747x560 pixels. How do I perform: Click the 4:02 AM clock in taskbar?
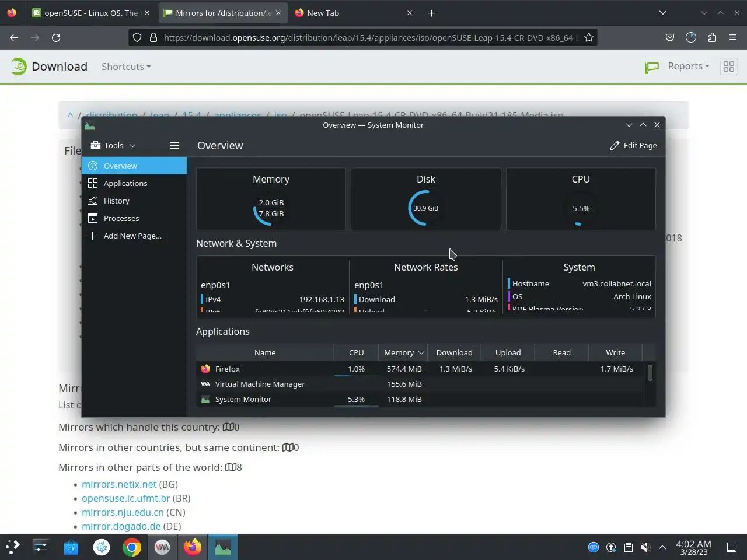pyautogui.click(x=693, y=547)
